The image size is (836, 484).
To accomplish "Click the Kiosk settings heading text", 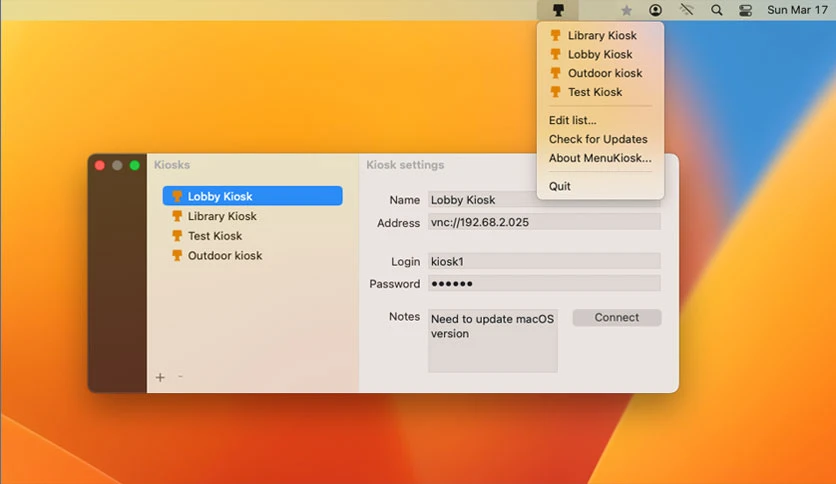I will pyautogui.click(x=405, y=165).
